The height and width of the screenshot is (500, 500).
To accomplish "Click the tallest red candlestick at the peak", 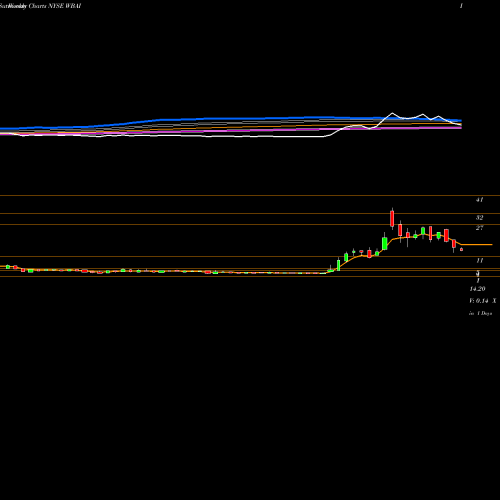I will pyautogui.click(x=392, y=218).
